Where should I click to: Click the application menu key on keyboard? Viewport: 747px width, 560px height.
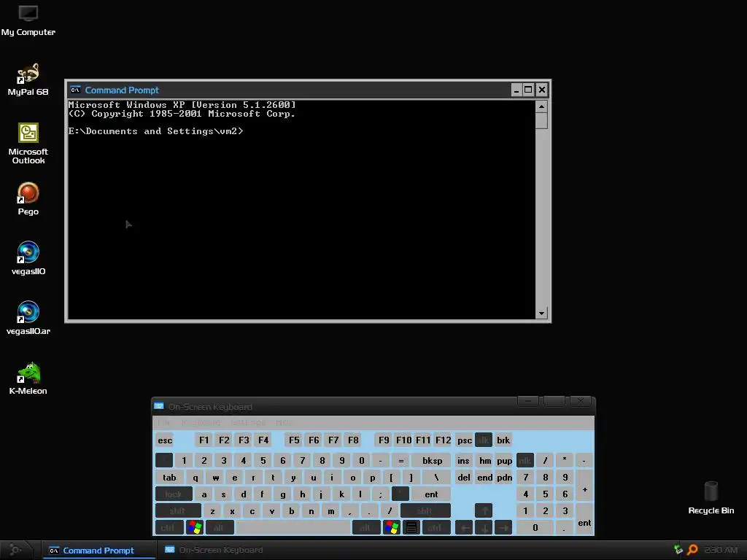click(x=411, y=528)
